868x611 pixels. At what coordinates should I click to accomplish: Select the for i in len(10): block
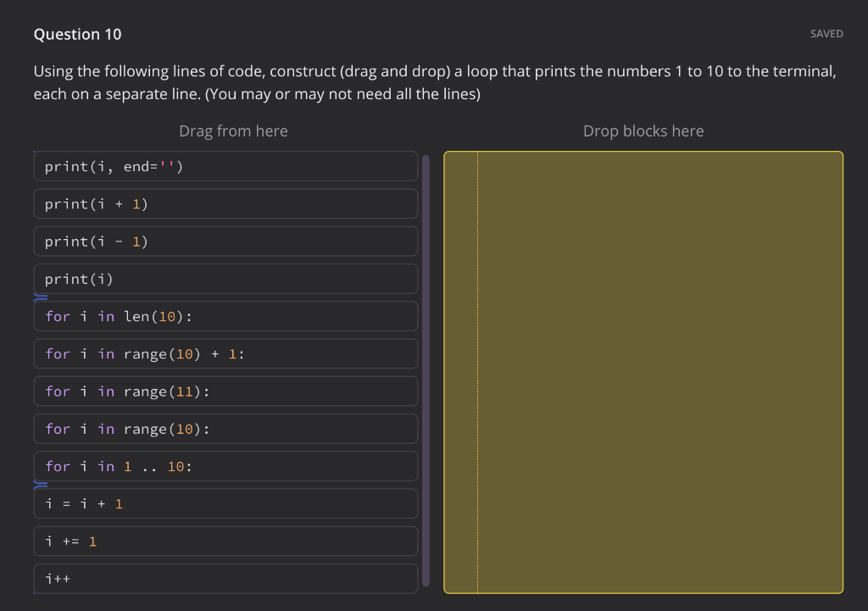(x=225, y=316)
